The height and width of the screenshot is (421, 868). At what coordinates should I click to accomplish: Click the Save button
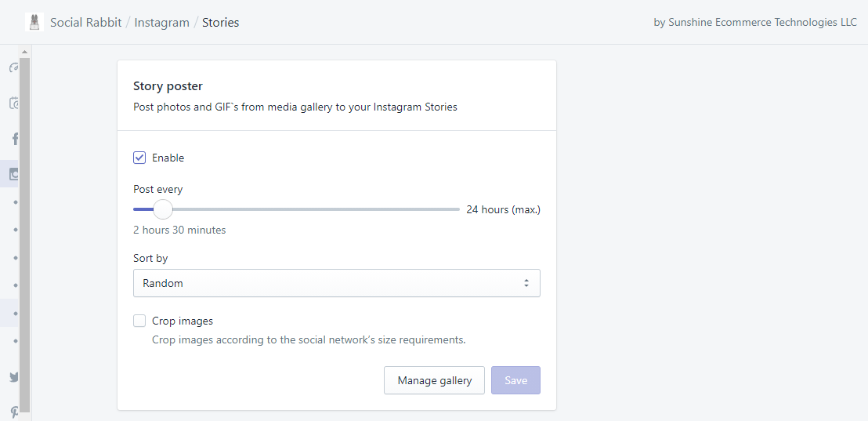point(515,380)
